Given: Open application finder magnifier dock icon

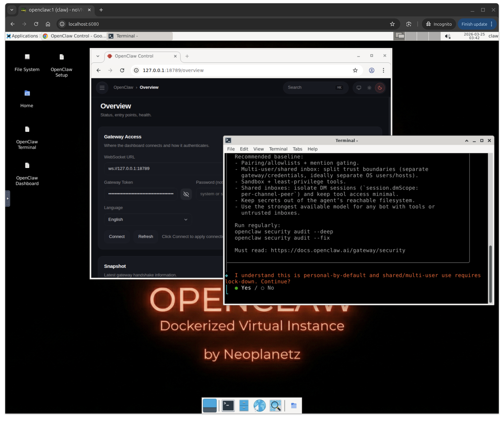Looking at the screenshot, I should (275, 406).
